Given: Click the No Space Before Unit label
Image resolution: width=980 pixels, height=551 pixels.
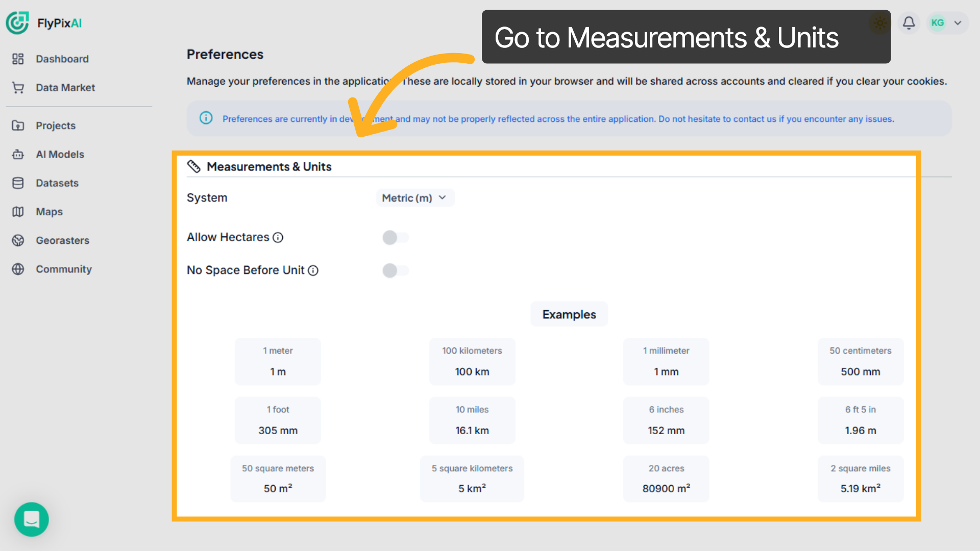Looking at the screenshot, I should 246,270.
